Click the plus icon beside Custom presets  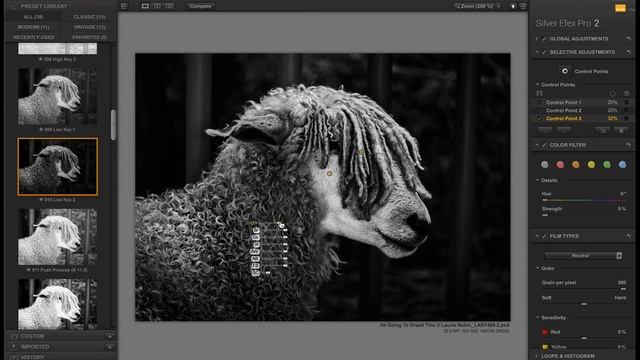(x=109, y=336)
